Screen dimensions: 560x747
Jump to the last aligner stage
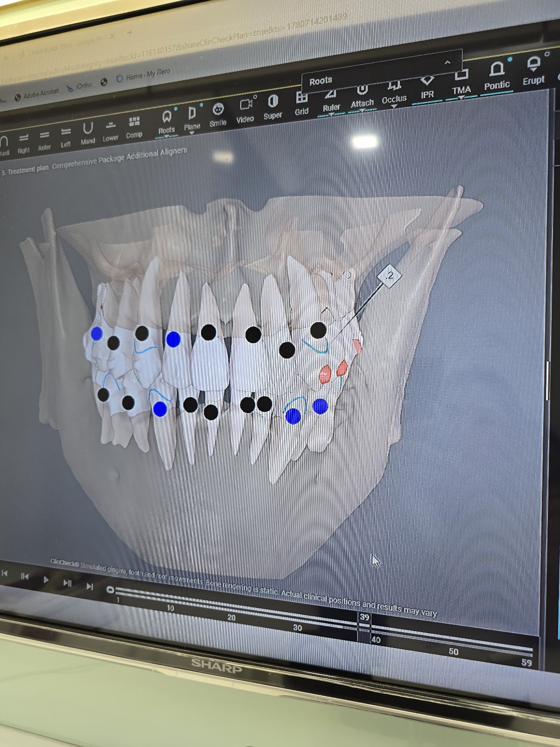90,586
